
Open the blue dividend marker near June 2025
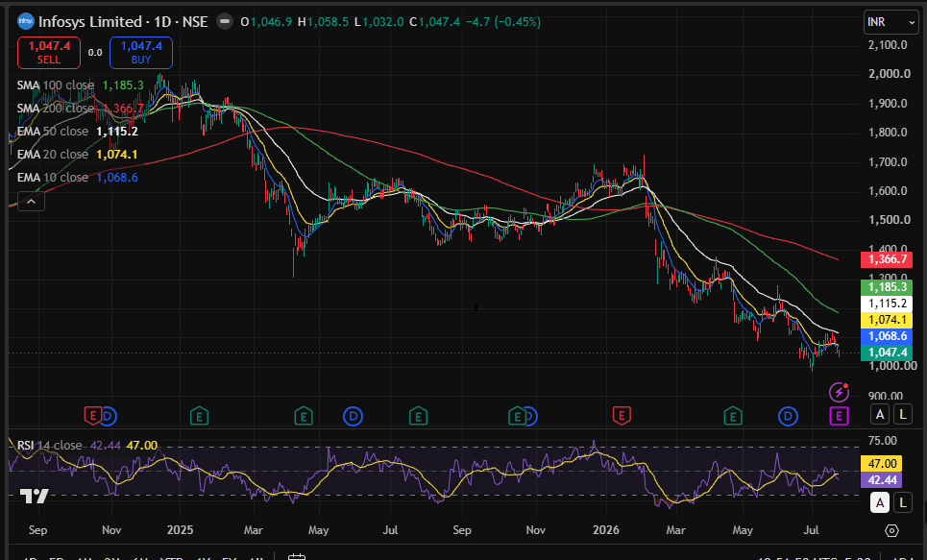353,416
